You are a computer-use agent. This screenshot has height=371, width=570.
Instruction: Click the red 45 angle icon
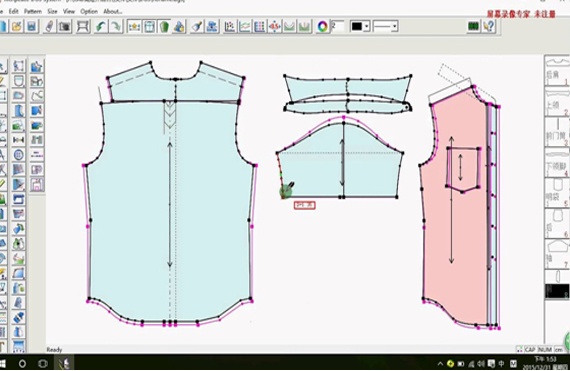tap(274, 27)
